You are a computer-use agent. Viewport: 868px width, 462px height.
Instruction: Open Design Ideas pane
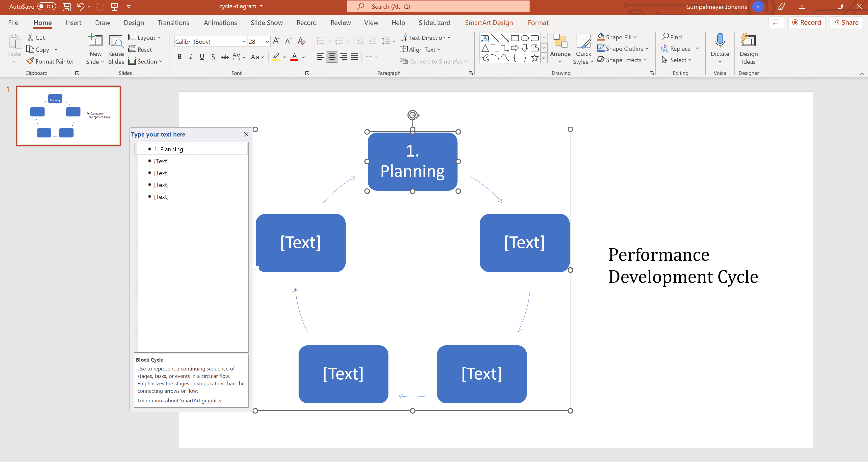coord(748,49)
